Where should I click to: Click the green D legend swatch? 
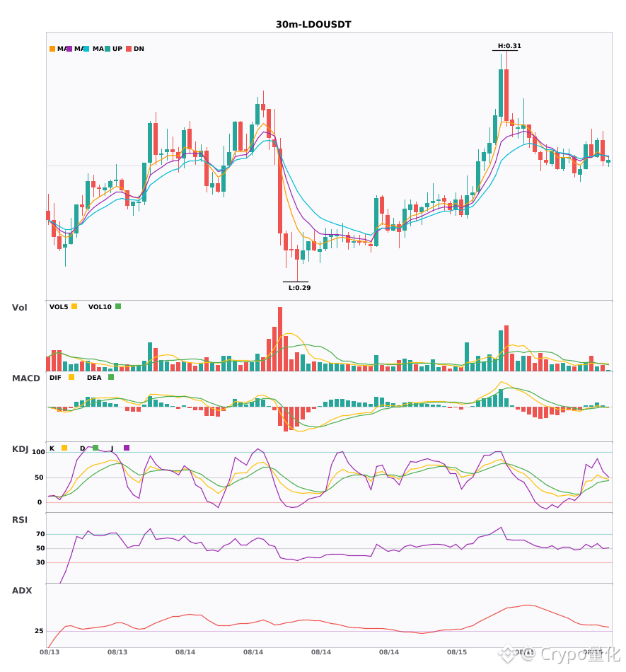click(x=95, y=448)
